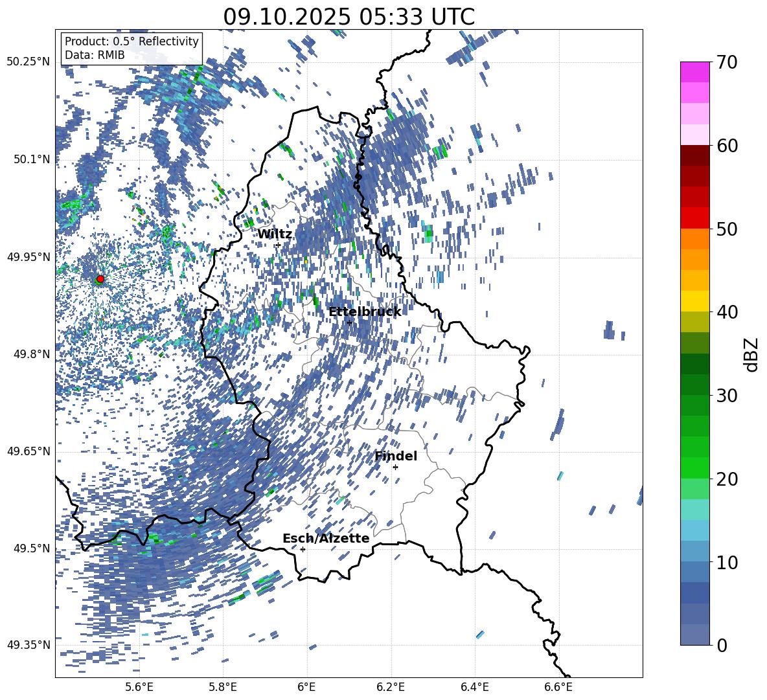Click the red radar site marker
Image resolution: width=767 pixels, height=700 pixels.
pos(100,278)
